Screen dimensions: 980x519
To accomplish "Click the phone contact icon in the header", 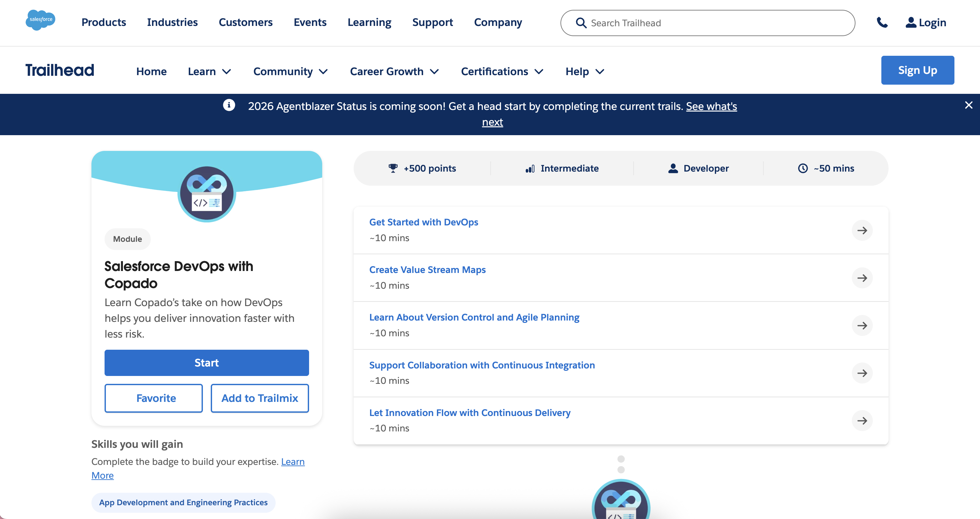I will tap(883, 23).
